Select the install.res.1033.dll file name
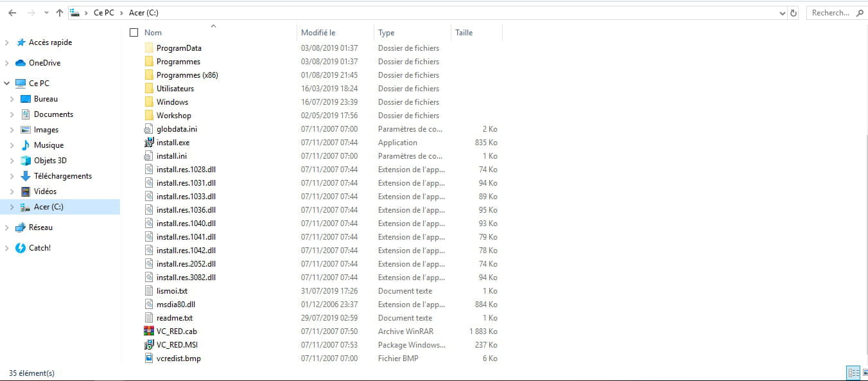 tap(186, 197)
